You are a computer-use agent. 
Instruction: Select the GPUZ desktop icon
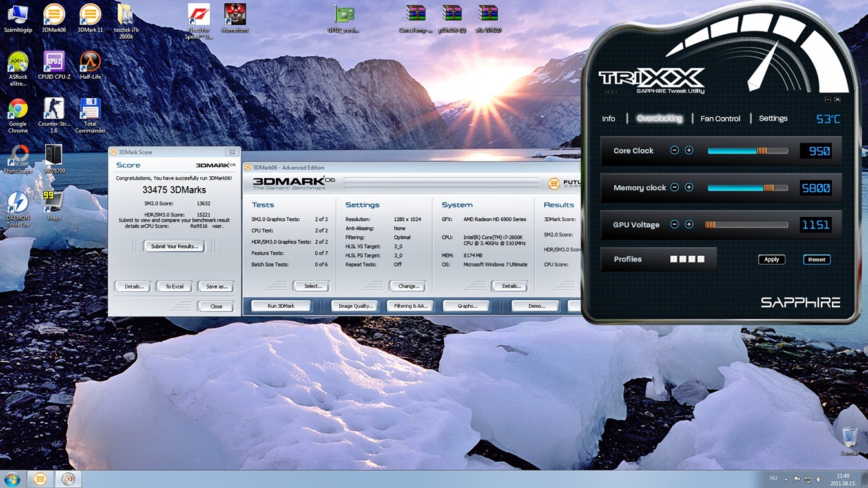tap(344, 18)
